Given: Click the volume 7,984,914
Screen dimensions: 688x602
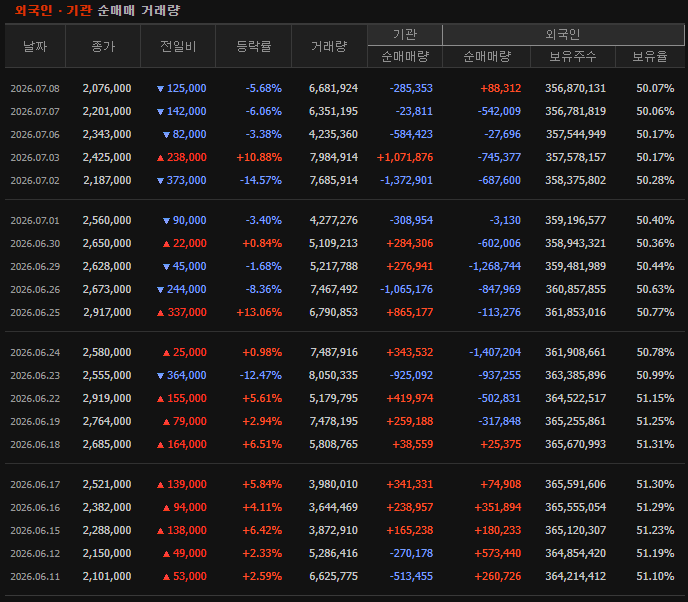Looking at the screenshot, I should tap(333, 157).
